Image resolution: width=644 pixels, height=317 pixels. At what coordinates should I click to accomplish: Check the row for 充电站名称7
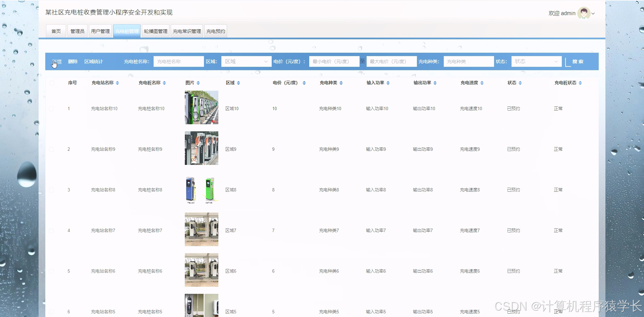[51, 231]
